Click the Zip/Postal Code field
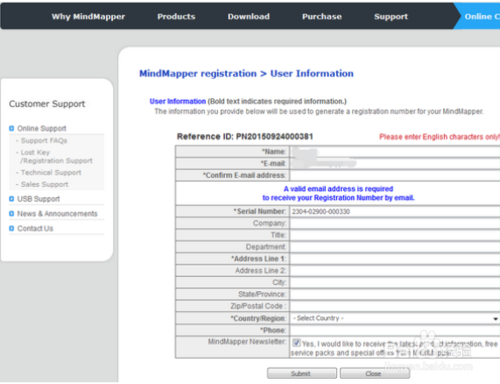This screenshot has height=384, width=500. pyautogui.click(x=395, y=306)
